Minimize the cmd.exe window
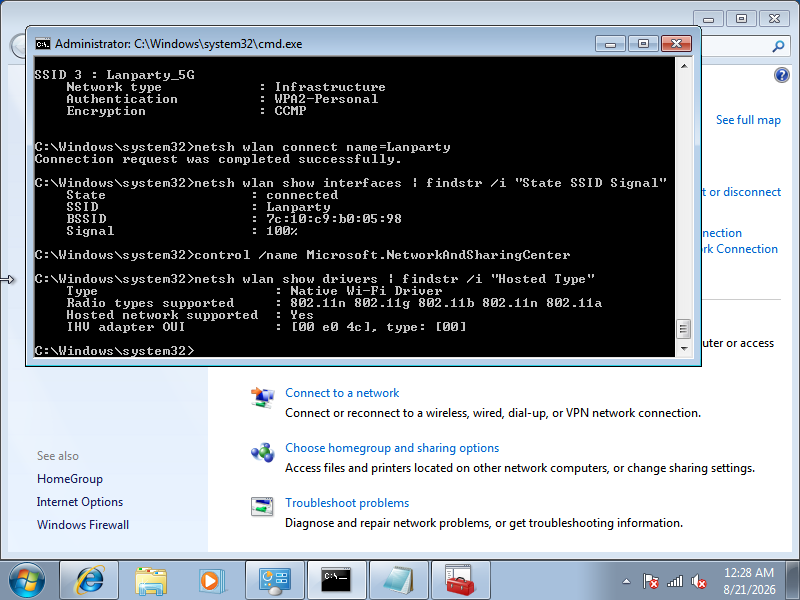Viewport: 800px width, 600px height. coord(610,44)
